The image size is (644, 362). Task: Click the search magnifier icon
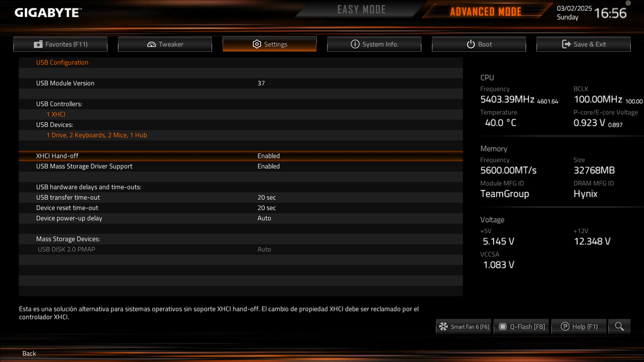[x=619, y=326]
